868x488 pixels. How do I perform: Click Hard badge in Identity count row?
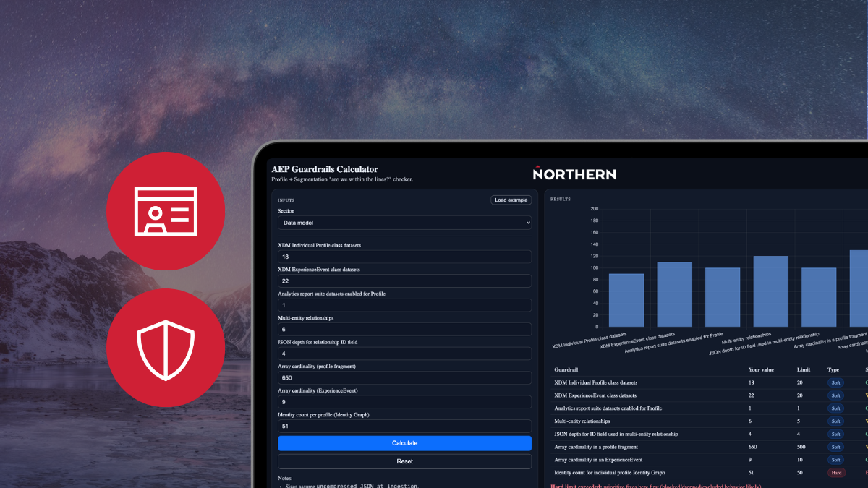tap(836, 472)
